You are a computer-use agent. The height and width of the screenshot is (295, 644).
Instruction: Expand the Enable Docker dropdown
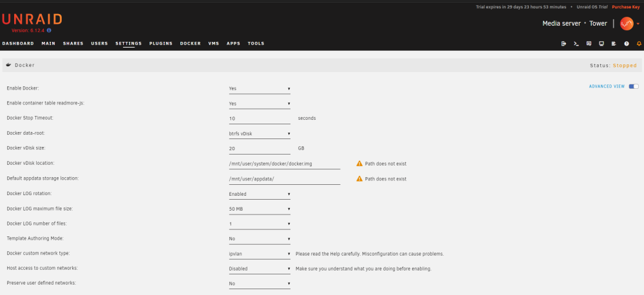coord(260,89)
